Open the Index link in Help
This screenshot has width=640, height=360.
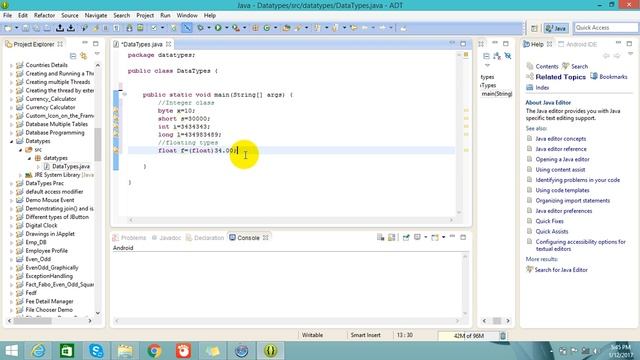click(542, 87)
